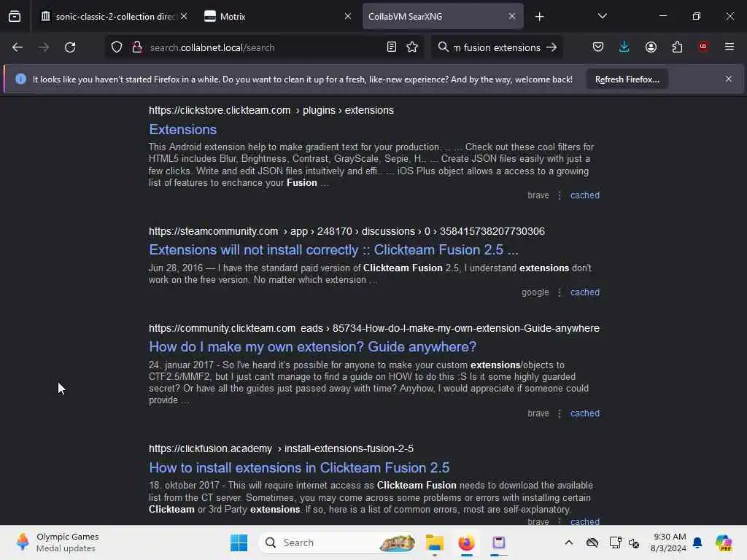Open Copilot preview icon in taskbar

[724, 542]
